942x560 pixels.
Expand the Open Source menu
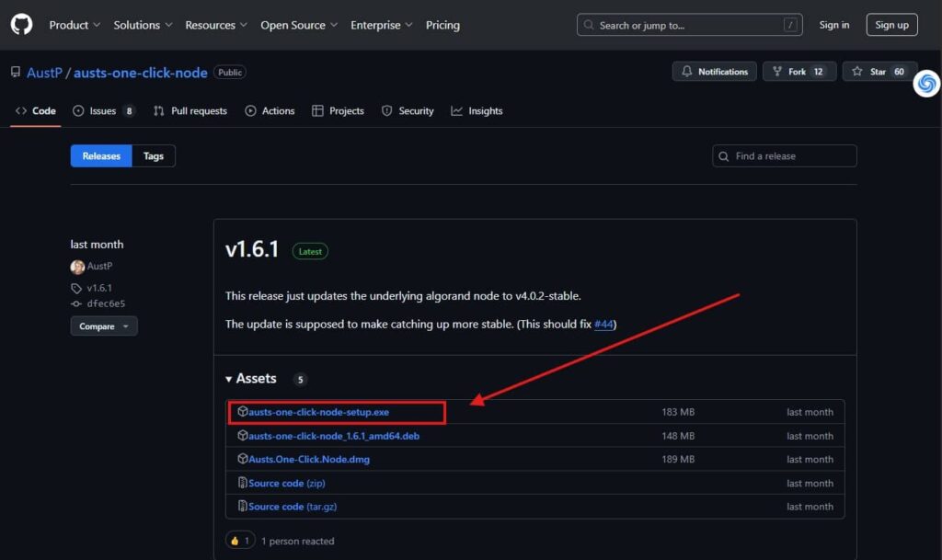[x=298, y=25]
